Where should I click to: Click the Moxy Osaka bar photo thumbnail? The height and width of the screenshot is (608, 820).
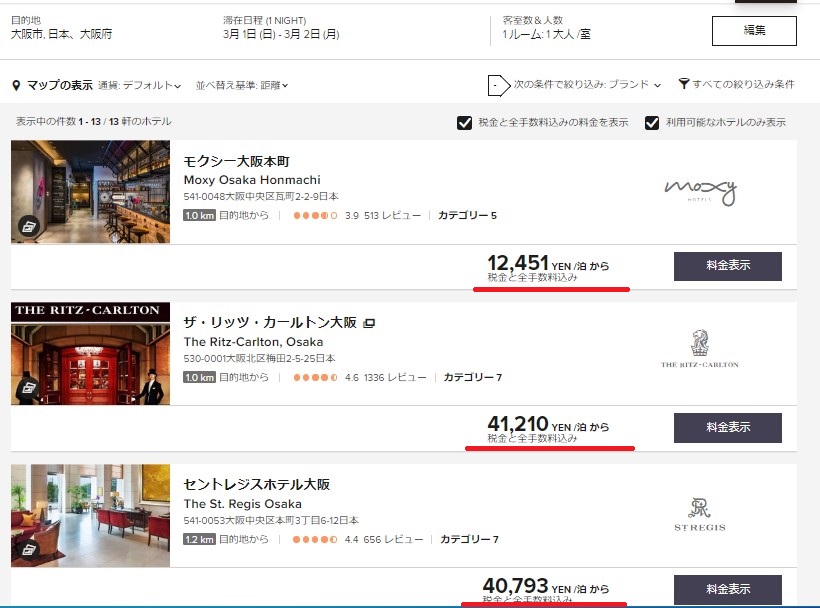[90, 191]
